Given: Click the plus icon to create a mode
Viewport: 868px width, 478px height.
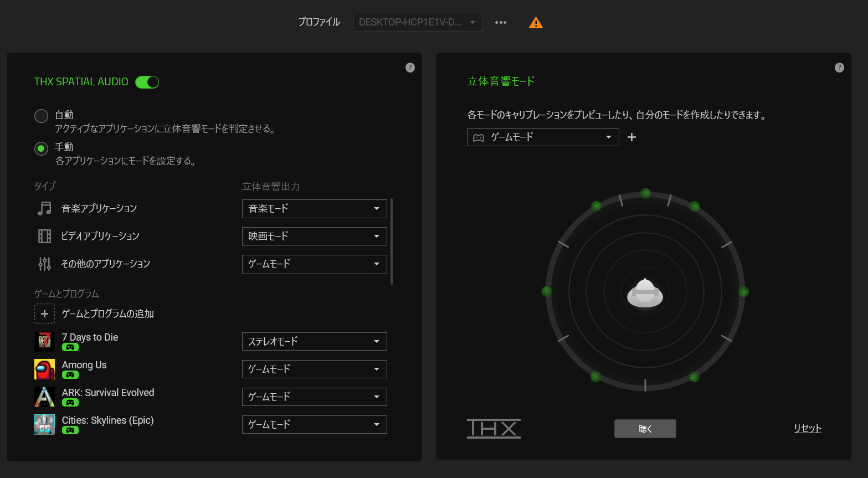Looking at the screenshot, I should [631, 137].
